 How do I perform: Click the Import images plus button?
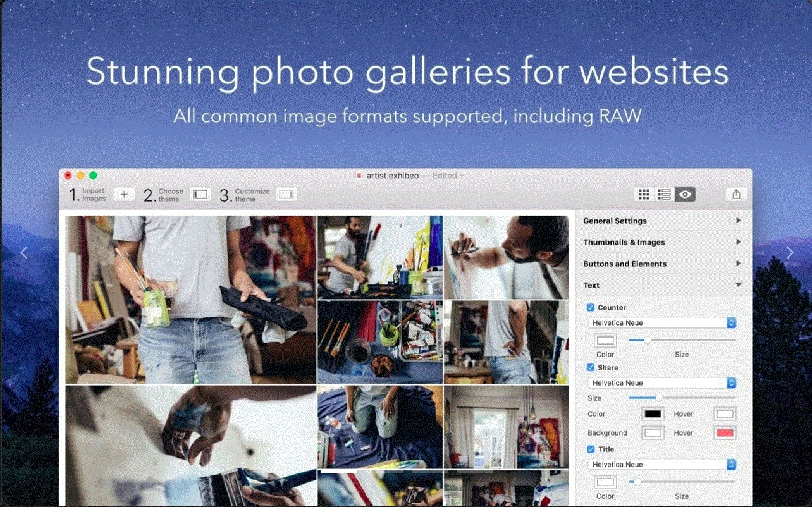click(124, 195)
